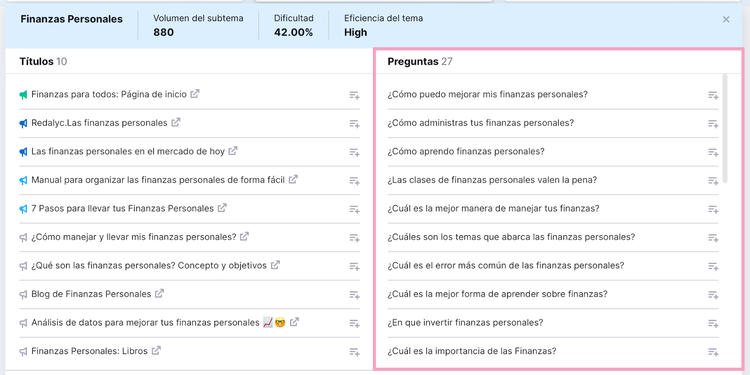Select title '7 Pasos para llevar tus Finanzas Personales'
The height and width of the screenshot is (375, 750).
(122, 209)
